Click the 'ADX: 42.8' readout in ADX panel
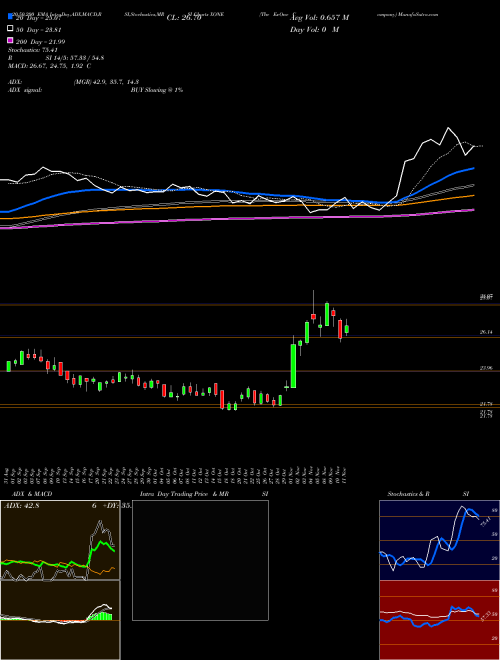This screenshot has height=660, width=500. point(21,506)
